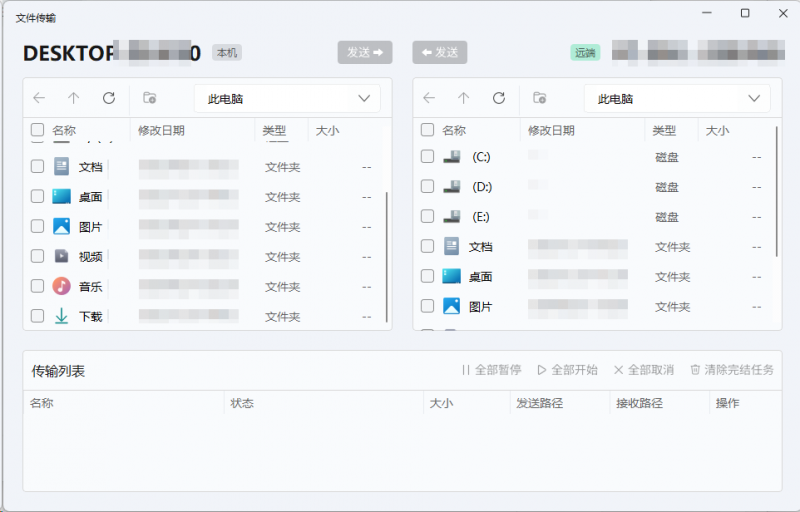Click 清除完结任务 to clear finished tasks
Image resolution: width=800 pixels, height=512 pixels.
(732, 370)
